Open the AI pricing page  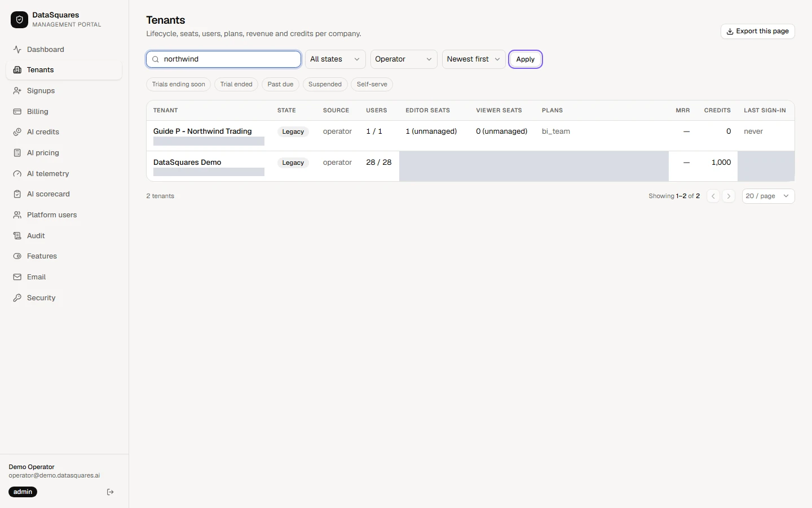pyautogui.click(x=64, y=153)
